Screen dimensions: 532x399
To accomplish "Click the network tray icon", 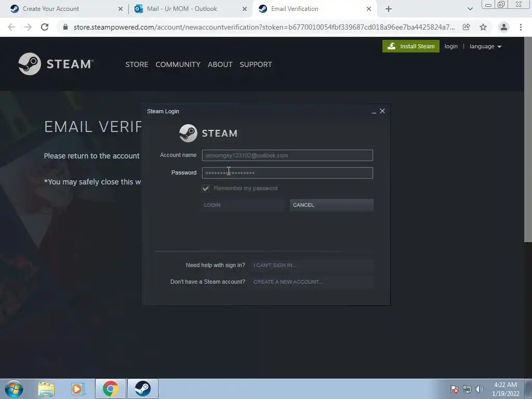I will [x=467, y=389].
